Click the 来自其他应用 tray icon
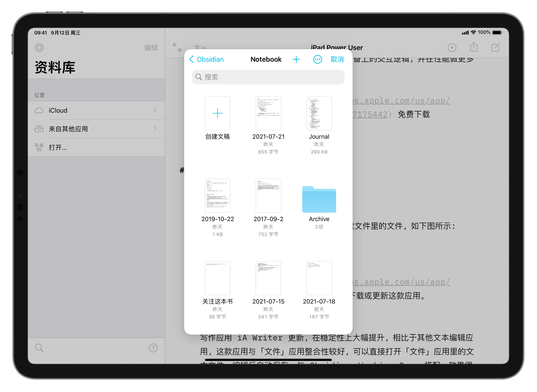The width and height of the screenshot is (537, 392). (x=39, y=129)
